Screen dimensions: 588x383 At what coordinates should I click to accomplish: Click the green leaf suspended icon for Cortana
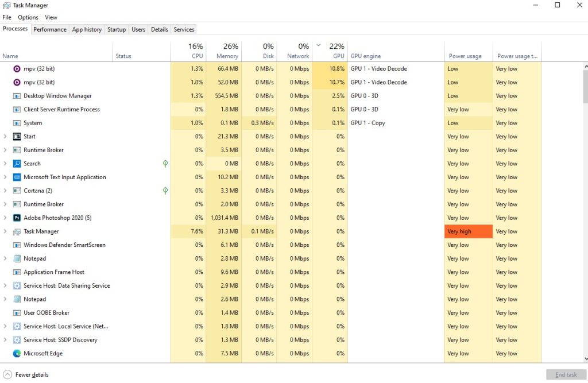click(165, 191)
